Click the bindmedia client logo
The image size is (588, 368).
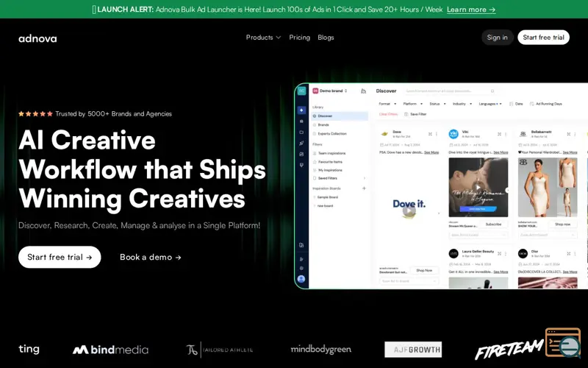(110, 350)
